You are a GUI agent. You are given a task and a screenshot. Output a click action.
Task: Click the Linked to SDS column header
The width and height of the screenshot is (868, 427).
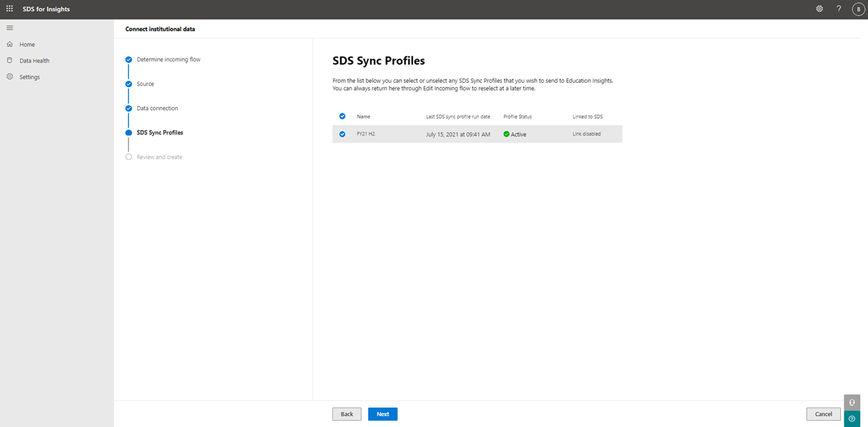(588, 116)
